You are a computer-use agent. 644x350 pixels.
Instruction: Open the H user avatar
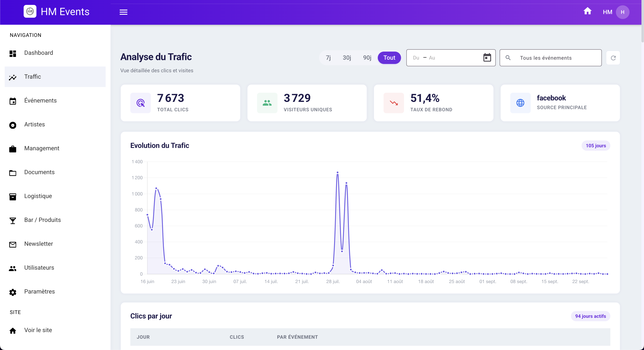622,12
